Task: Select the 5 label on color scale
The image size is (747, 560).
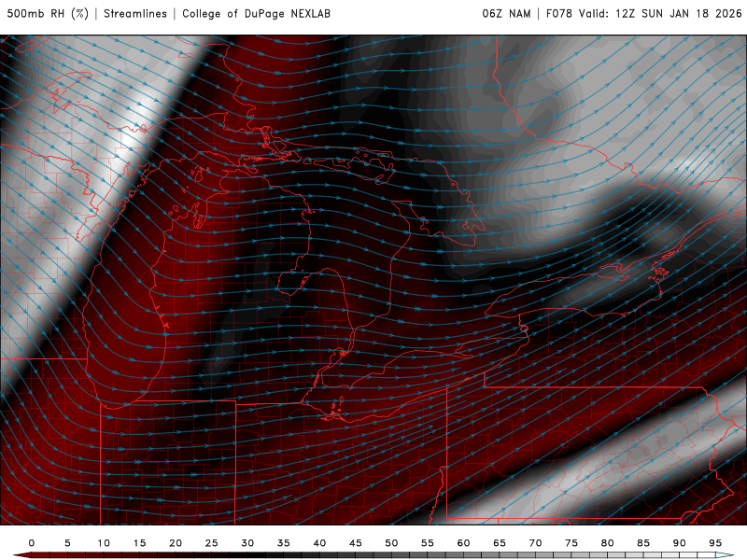Action: pos(67,543)
